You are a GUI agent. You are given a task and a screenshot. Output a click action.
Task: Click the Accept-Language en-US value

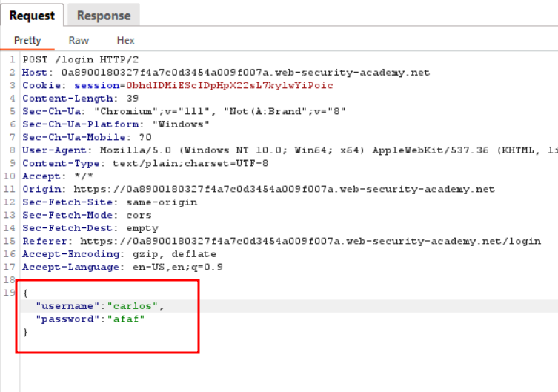tap(178, 268)
